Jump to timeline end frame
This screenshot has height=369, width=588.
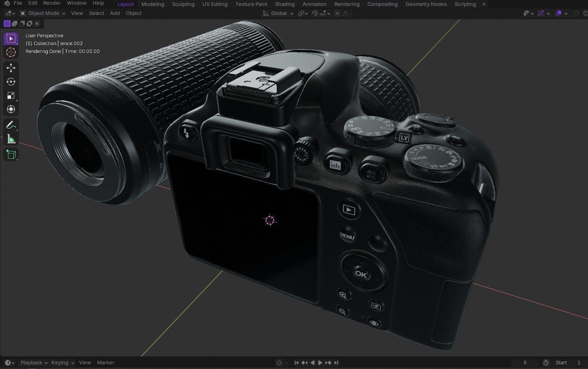336,363
